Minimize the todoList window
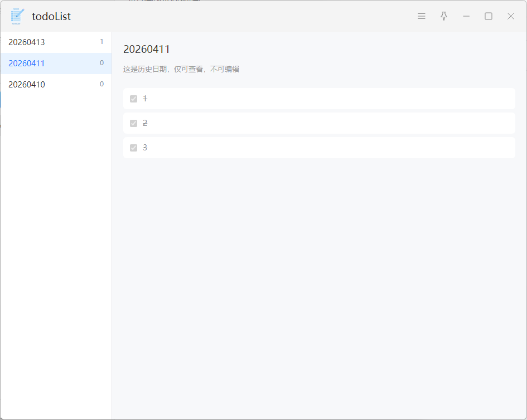 pyautogui.click(x=466, y=17)
